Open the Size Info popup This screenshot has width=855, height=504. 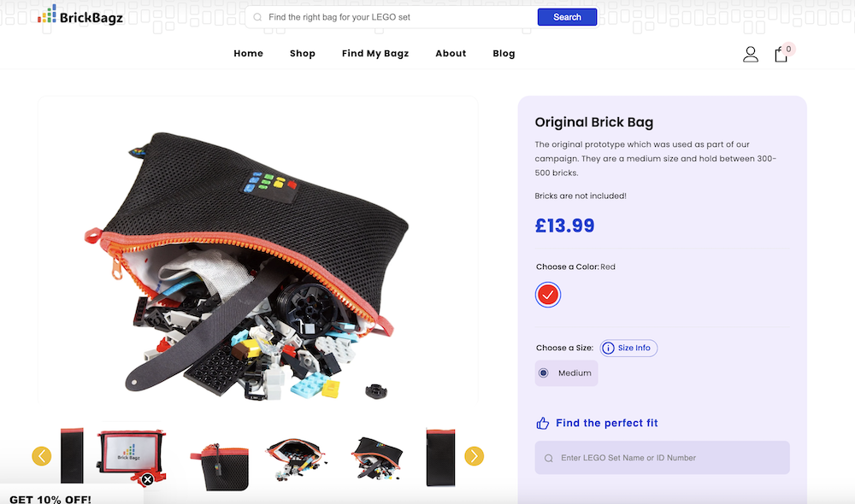pyautogui.click(x=628, y=348)
